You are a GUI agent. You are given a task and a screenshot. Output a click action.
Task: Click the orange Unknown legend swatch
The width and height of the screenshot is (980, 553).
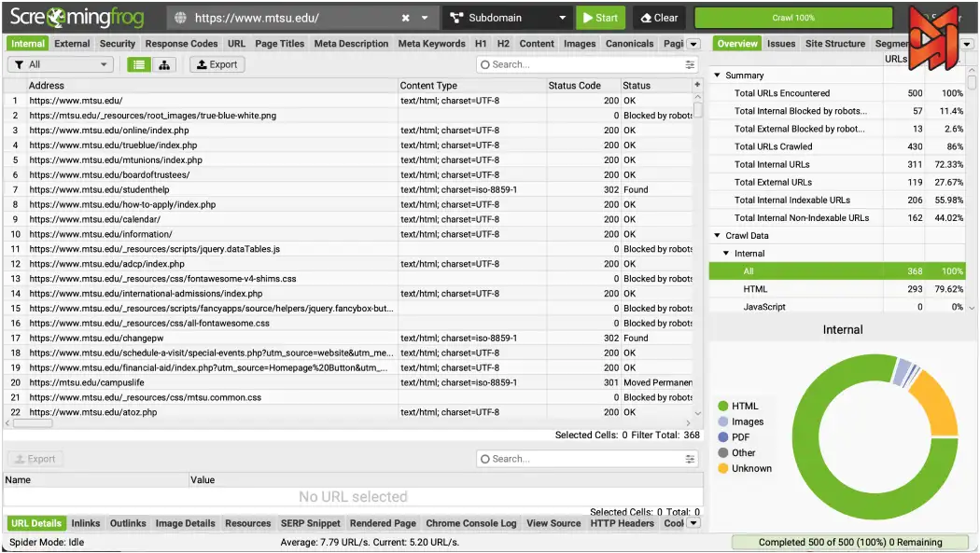723,469
